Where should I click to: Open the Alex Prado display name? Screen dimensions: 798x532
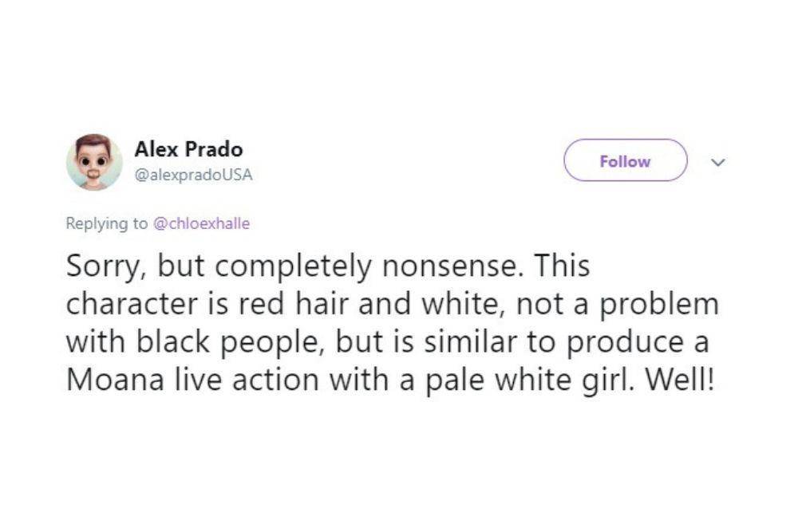click(188, 149)
